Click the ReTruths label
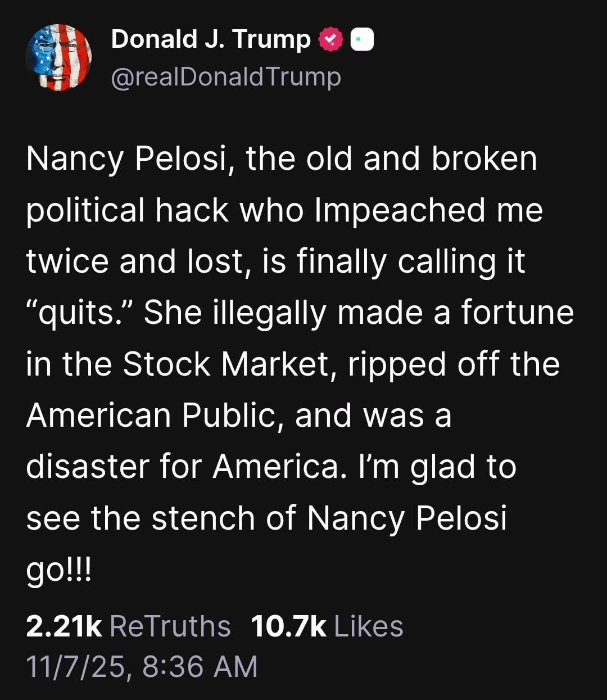 (170, 626)
